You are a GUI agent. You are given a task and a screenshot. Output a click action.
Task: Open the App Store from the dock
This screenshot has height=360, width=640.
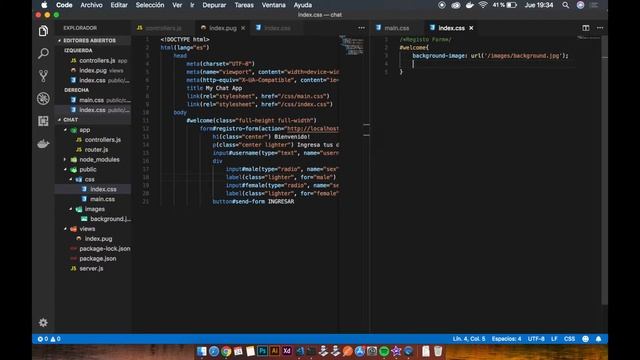(360, 351)
